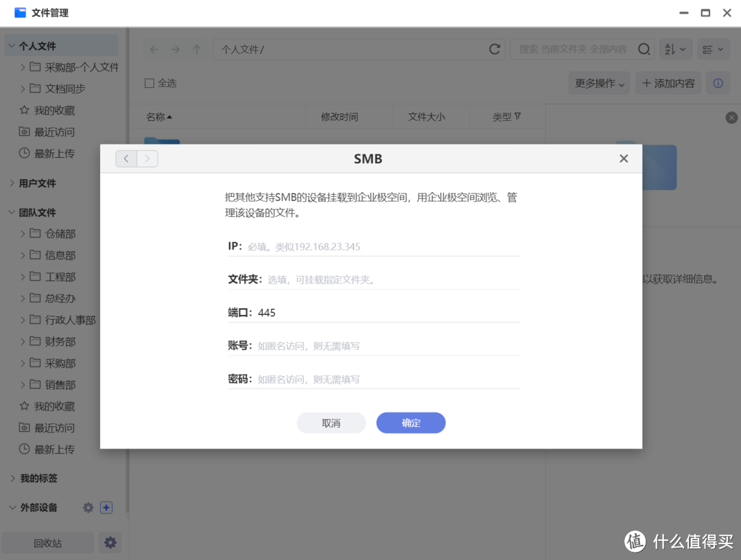Open the sort order dropdown

coord(675,49)
